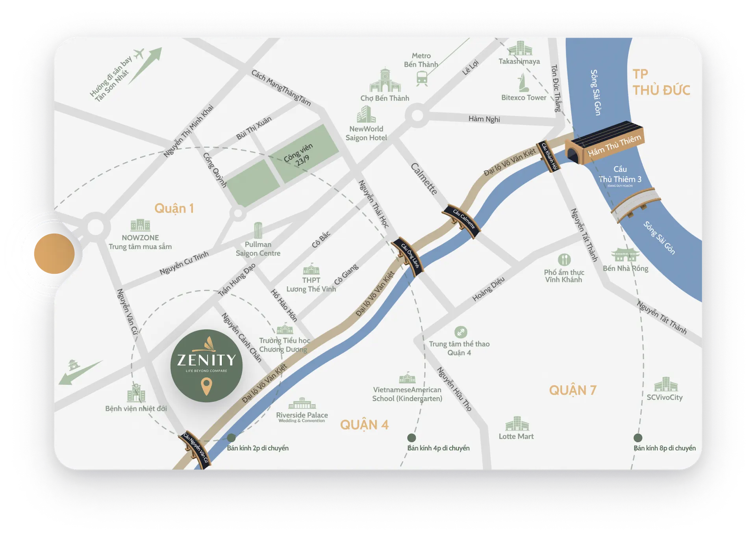Click the Bán kính 4p di chuyển dot
The width and height of the screenshot is (756, 540).
pos(411,438)
